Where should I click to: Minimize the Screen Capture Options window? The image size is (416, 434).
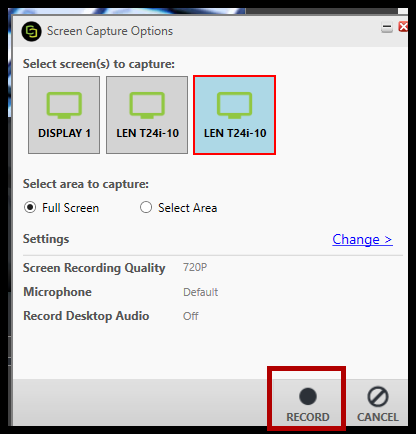[x=387, y=27]
